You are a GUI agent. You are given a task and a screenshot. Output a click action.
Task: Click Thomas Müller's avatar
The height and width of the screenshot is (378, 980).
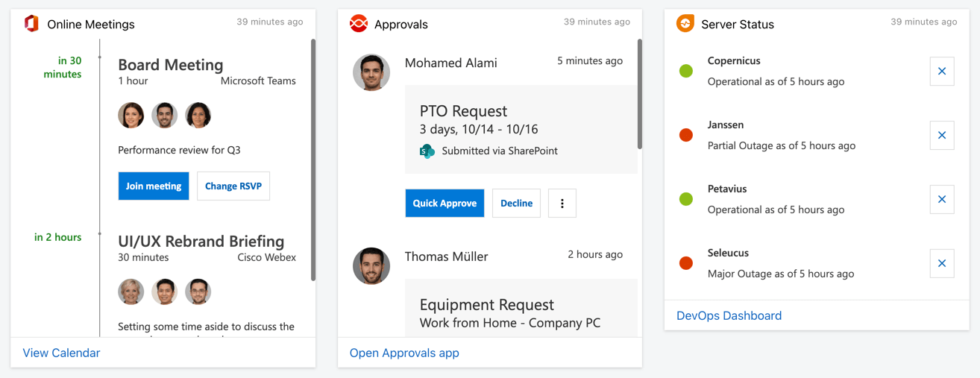[371, 266]
